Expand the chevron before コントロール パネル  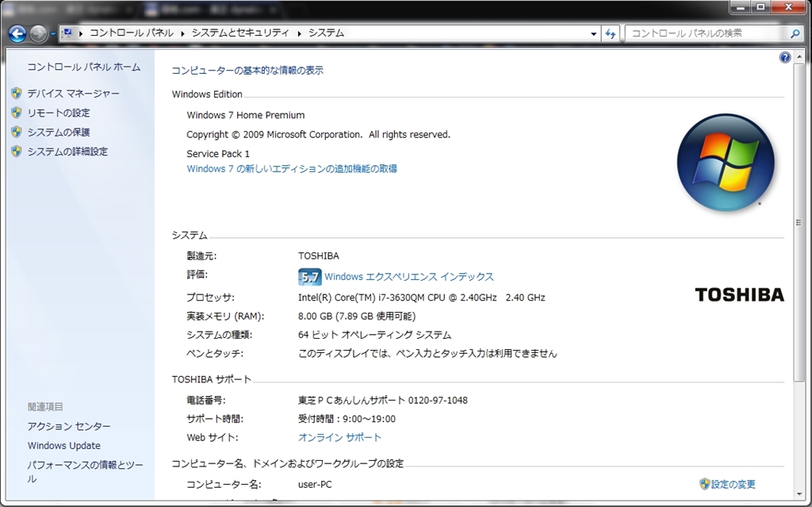coord(81,33)
